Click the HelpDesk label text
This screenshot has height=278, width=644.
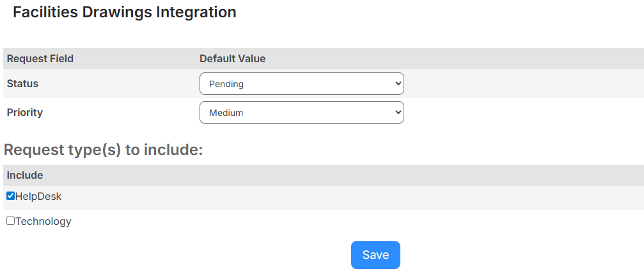coord(38,197)
